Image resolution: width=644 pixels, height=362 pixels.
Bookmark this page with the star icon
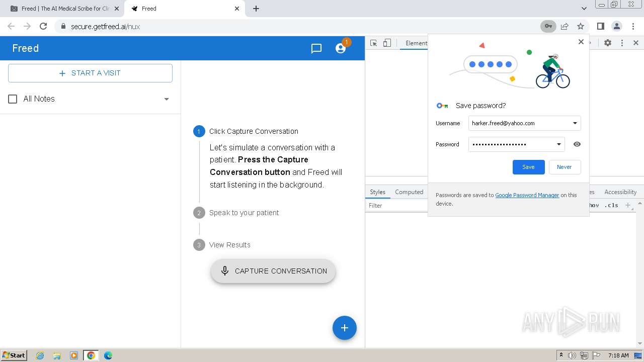tap(581, 26)
